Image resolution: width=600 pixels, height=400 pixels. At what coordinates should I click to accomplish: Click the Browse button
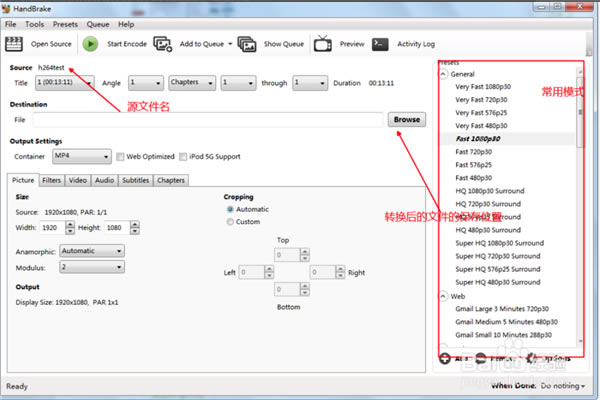[406, 119]
